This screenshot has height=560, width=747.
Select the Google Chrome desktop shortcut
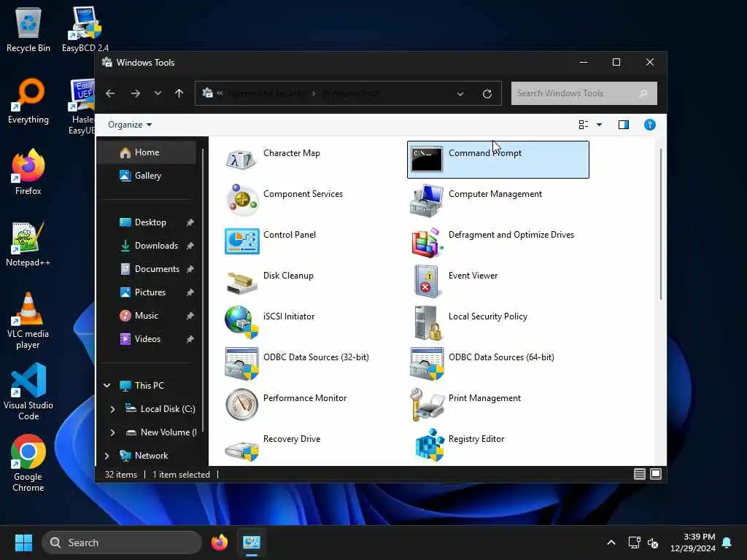click(x=28, y=463)
